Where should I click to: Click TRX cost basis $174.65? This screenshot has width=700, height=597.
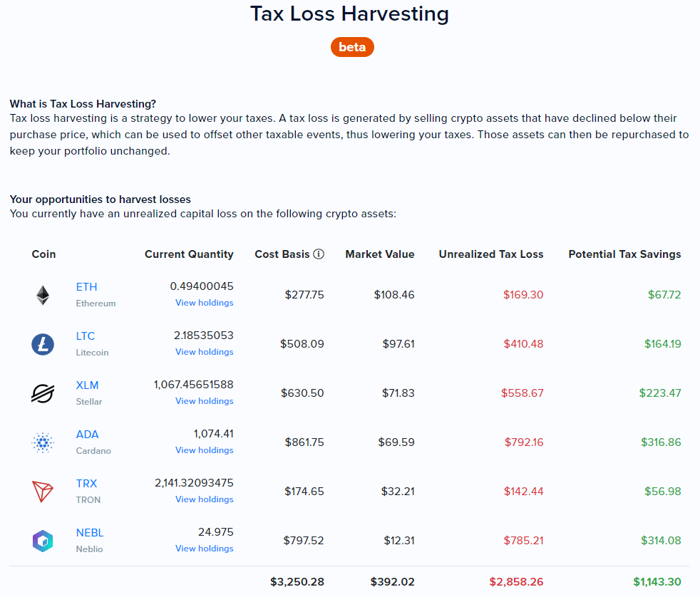pos(304,491)
